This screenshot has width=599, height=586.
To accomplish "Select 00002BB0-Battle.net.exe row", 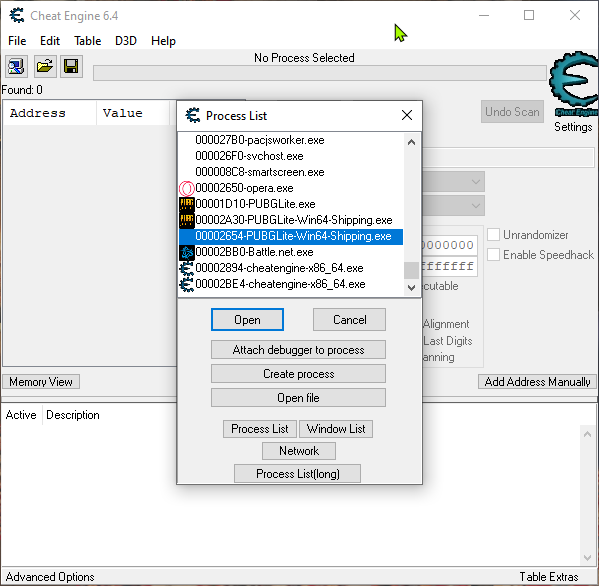I will pyautogui.click(x=291, y=253).
